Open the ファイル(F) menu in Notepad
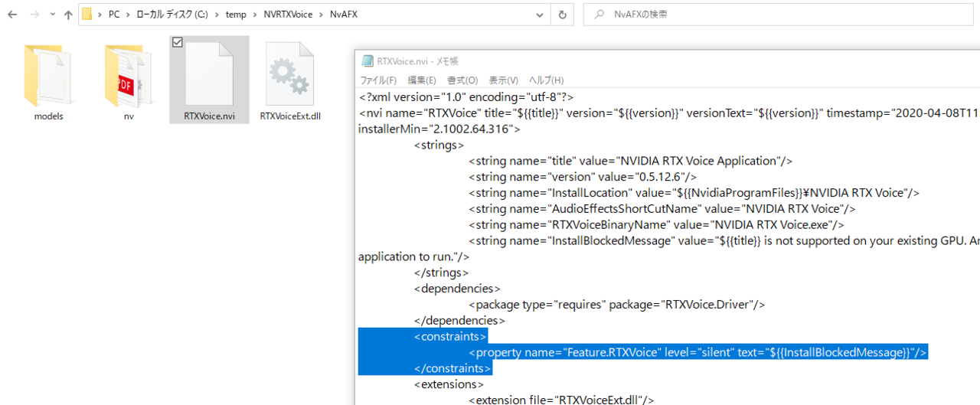This screenshot has height=405, width=980. tap(378, 80)
